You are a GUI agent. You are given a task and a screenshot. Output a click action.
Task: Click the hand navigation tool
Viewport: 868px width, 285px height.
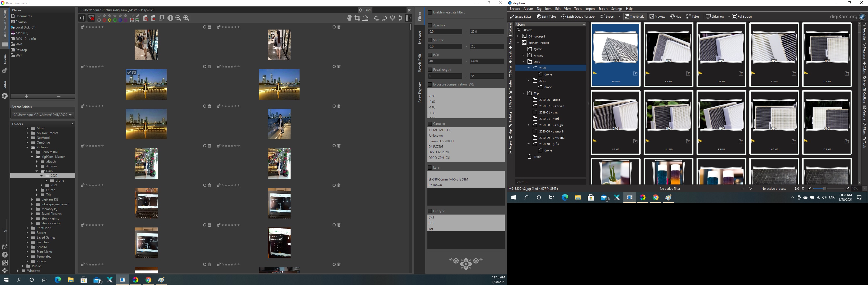(349, 18)
